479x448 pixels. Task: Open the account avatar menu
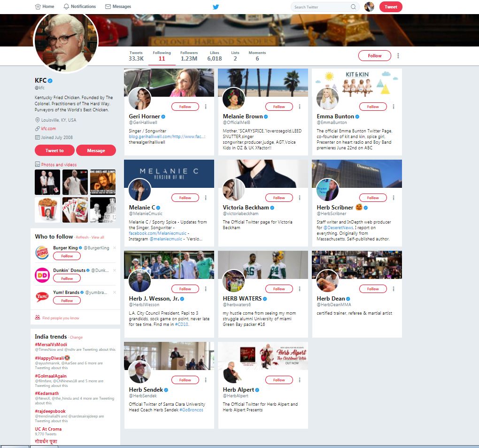pos(369,7)
